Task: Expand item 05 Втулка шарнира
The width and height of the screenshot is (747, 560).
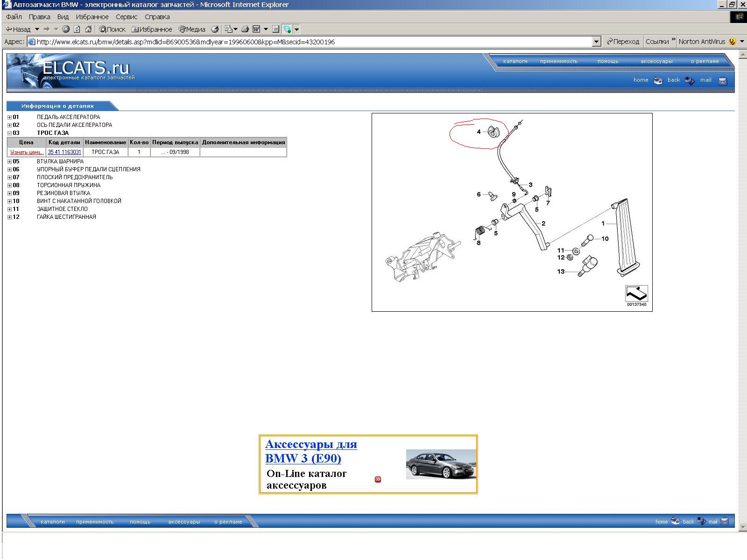Action: (9, 161)
